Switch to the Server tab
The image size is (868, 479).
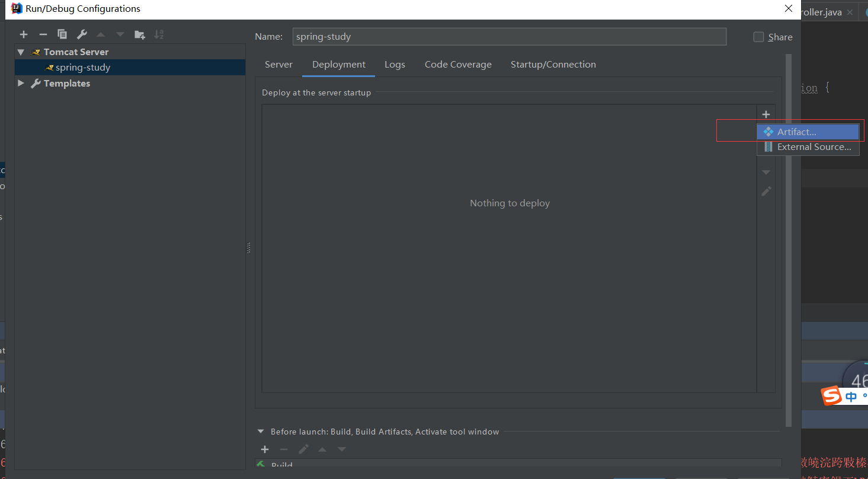pyautogui.click(x=278, y=65)
